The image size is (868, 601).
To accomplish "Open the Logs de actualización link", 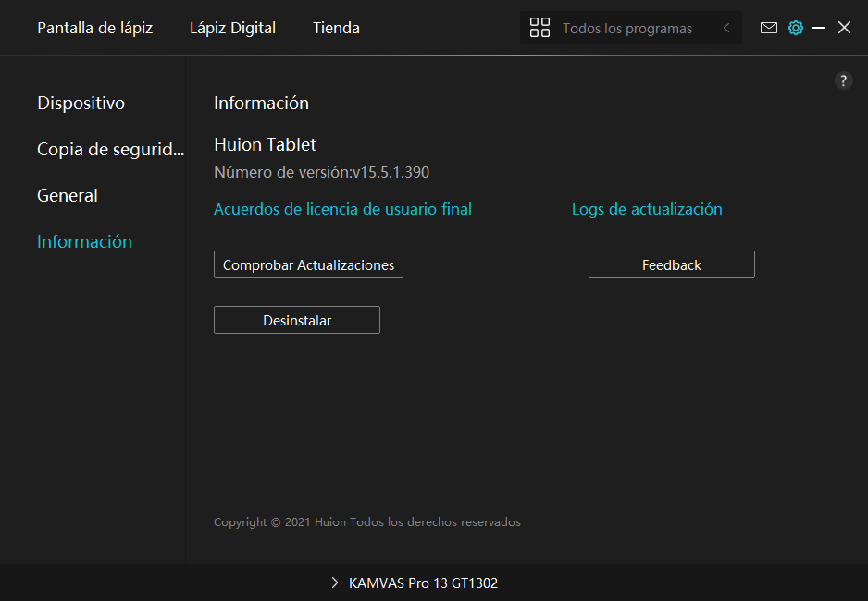I will (x=647, y=209).
